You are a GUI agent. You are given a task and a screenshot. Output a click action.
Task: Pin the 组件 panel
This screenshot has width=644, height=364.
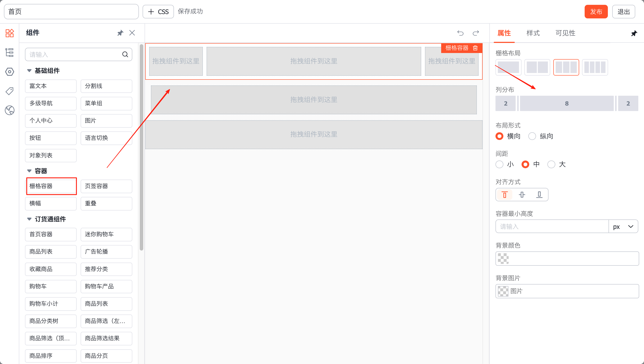click(120, 33)
